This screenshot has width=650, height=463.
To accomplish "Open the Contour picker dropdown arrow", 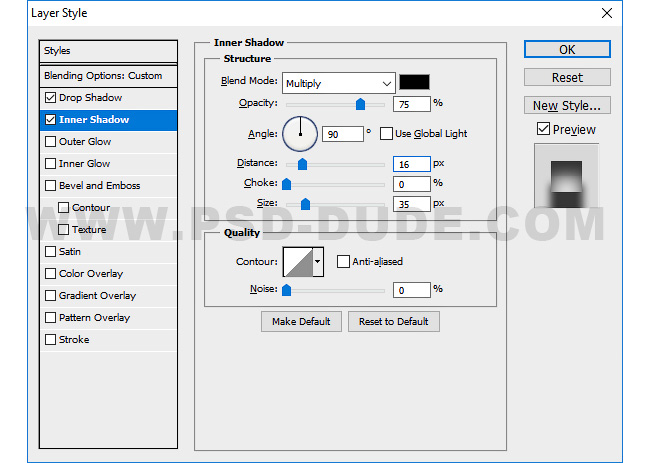I will (318, 262).
